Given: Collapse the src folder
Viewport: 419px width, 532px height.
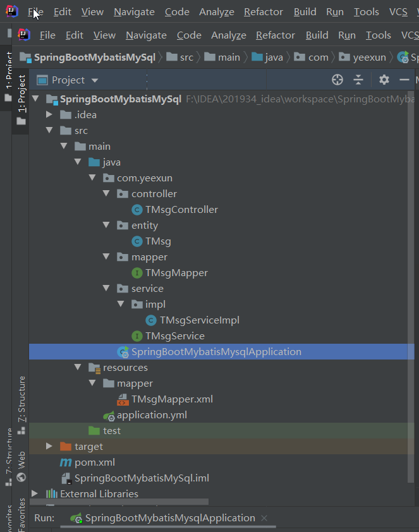Looking at the screenshot, I should pyautogui.click(x=49, y=130).
